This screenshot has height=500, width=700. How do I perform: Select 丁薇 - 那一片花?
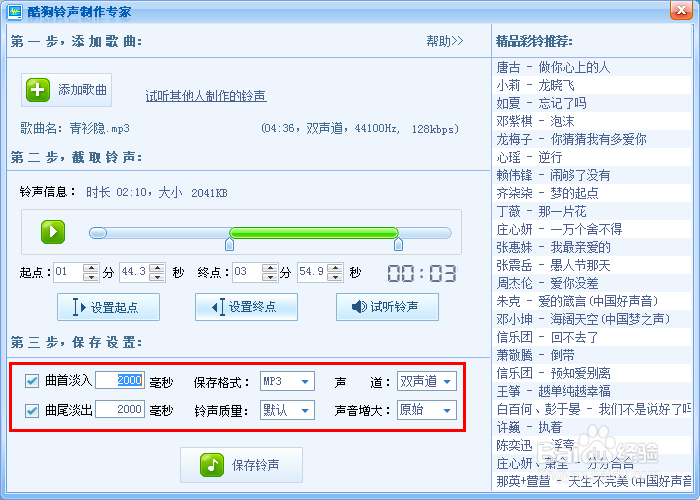pos(592,211)
